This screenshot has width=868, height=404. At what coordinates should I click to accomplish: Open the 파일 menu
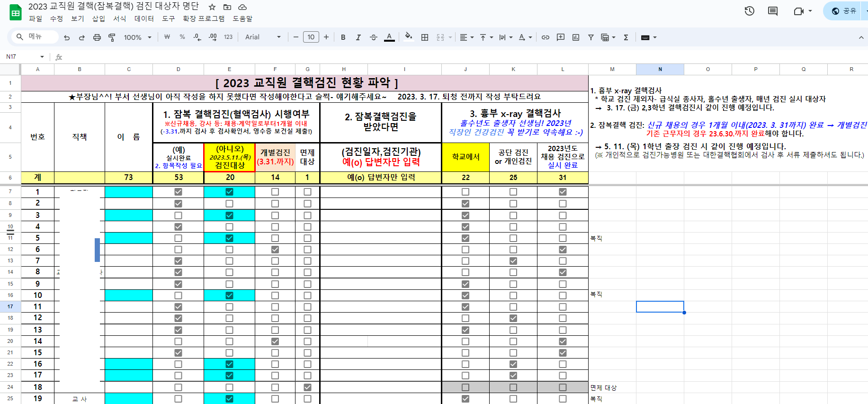pos(36,18)
